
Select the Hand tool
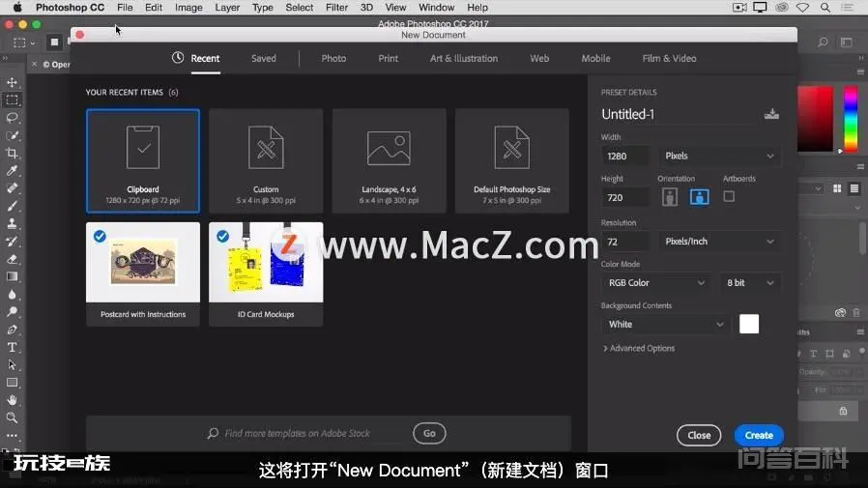(x=12, y=400)
